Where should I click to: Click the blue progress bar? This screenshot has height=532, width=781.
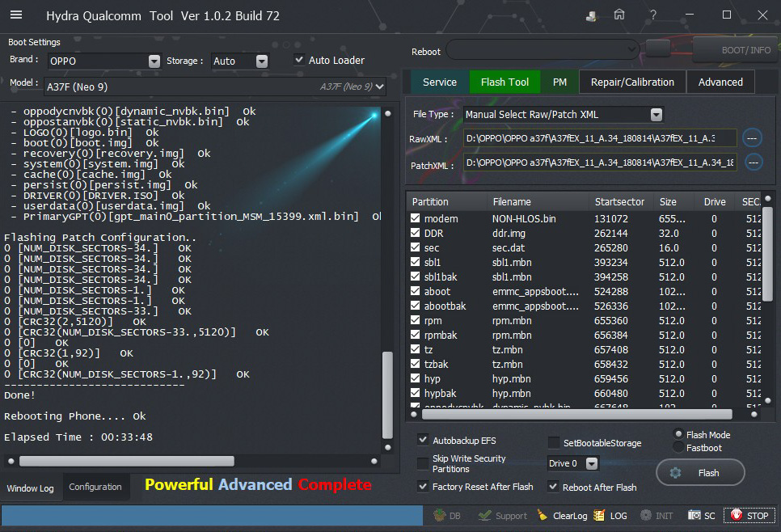[212, 516]
